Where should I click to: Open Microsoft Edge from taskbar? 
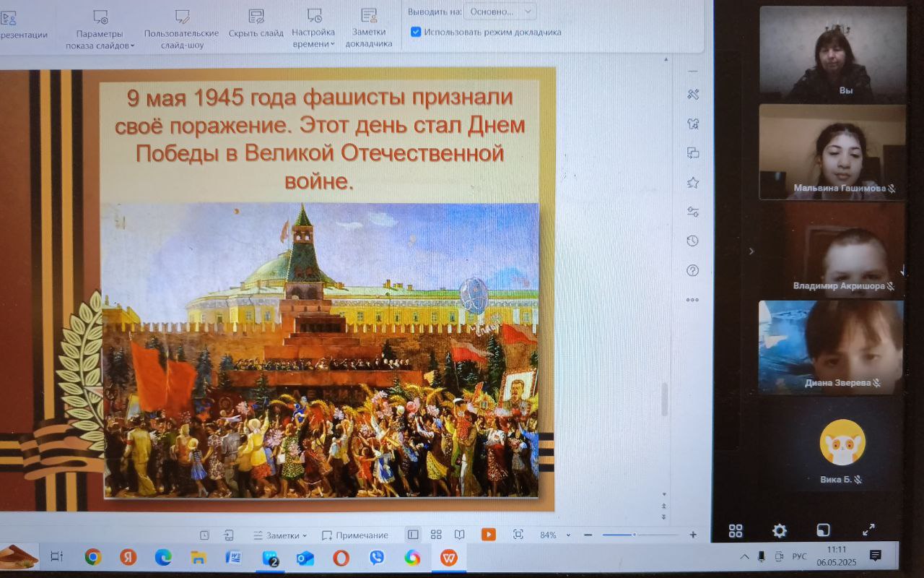tap(163, 557)
